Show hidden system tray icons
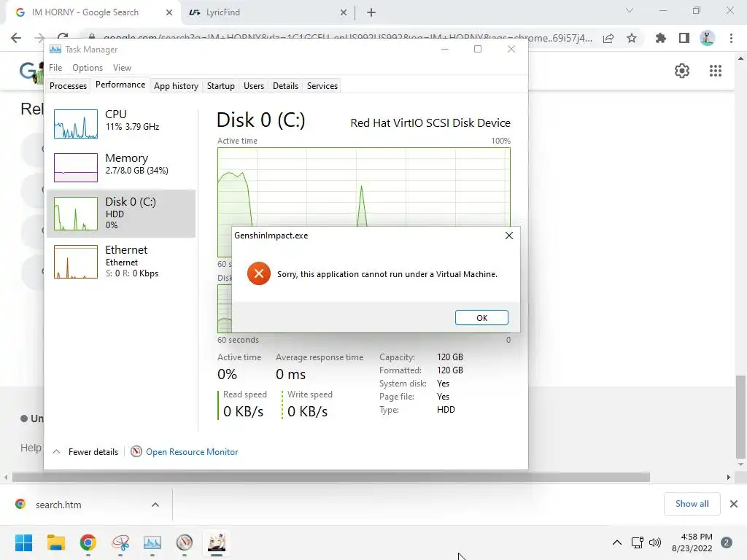This screenshot has width=747, height=560. pos(617,542)
